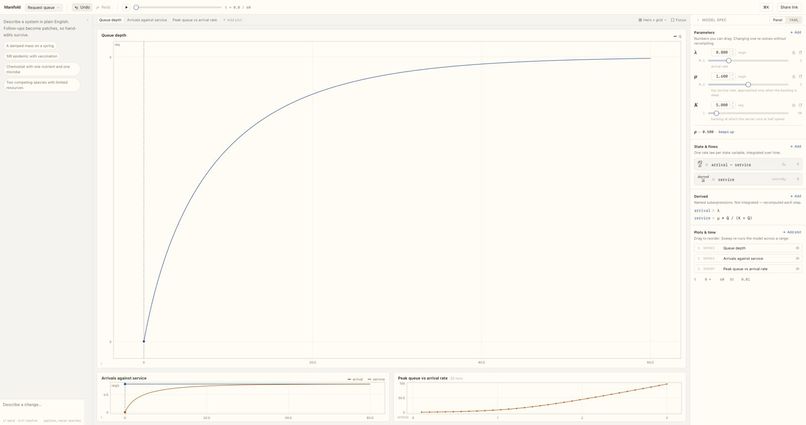Screen dimensions: 806x425
Task: Click the λ value stepper arrows
Action: (732, 52)
